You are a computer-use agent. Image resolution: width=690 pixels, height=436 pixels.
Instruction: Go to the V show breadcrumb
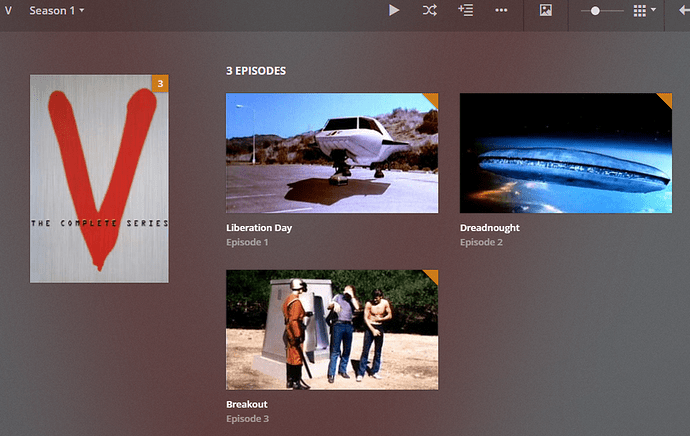(8, 11)
